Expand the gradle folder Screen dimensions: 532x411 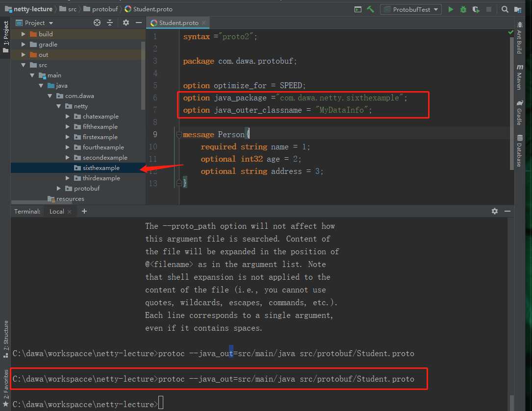pos(23,45)
